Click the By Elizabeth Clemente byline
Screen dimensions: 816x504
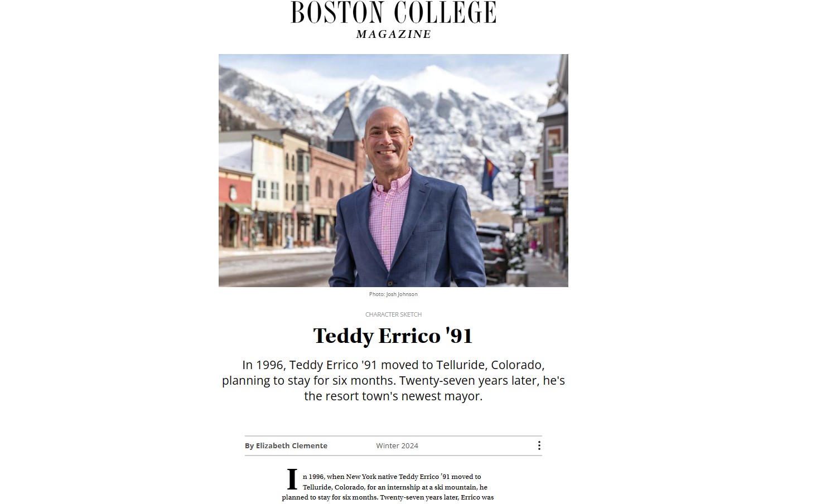coord(285,445)
